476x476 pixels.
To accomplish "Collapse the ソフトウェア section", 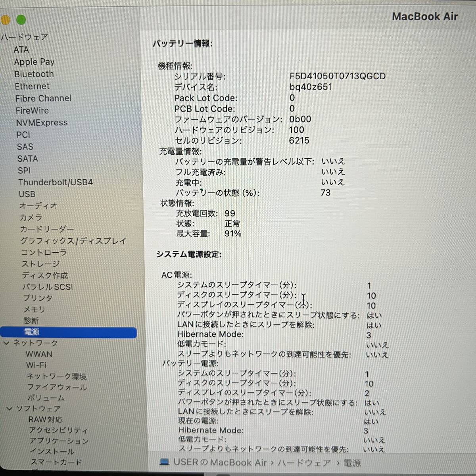I will coord(10,408).
